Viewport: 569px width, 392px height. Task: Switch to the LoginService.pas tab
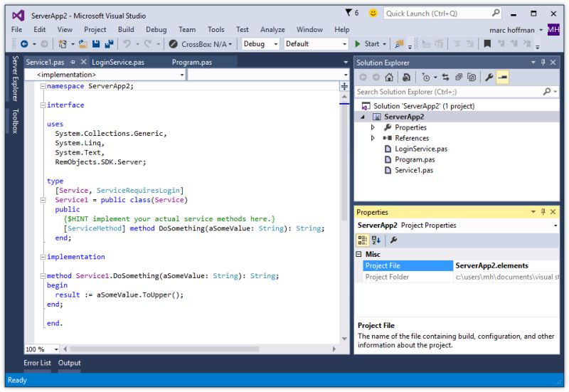tap(118, 62)
